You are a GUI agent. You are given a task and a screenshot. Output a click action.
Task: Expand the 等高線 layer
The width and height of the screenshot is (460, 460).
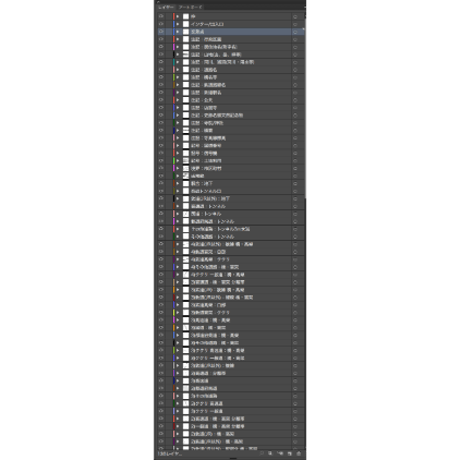pyautogui.click(x=178, y=176)
